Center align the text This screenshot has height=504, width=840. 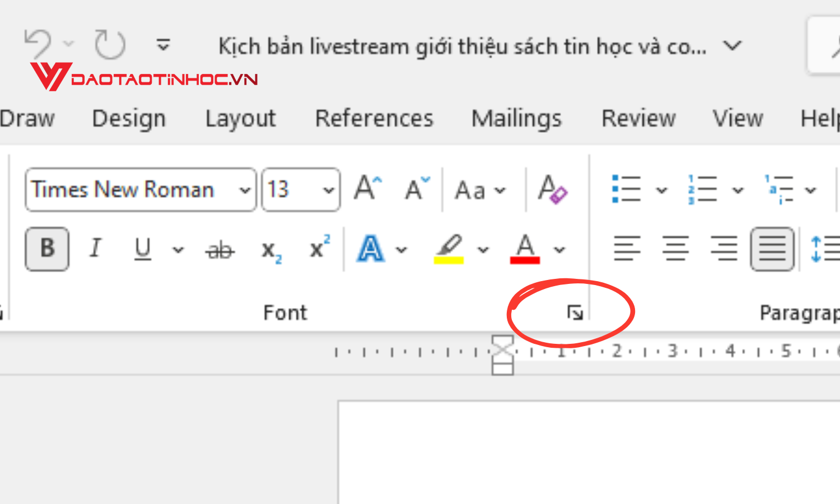(x=675, y=249)
